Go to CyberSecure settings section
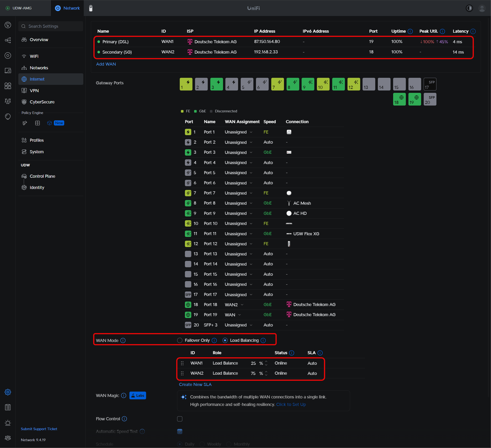The width and height of the screenshot is (491, 448). click(x=42, y=102)
